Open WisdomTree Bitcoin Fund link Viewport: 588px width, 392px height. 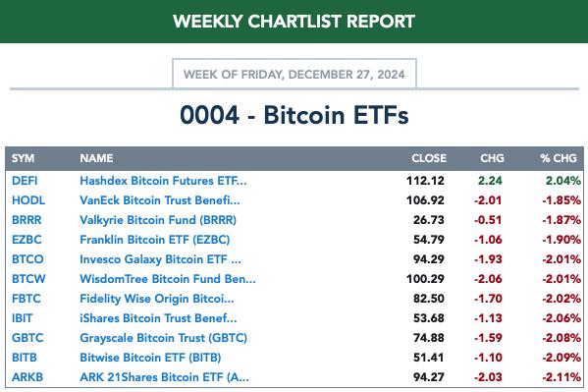[x=168, y=279]
